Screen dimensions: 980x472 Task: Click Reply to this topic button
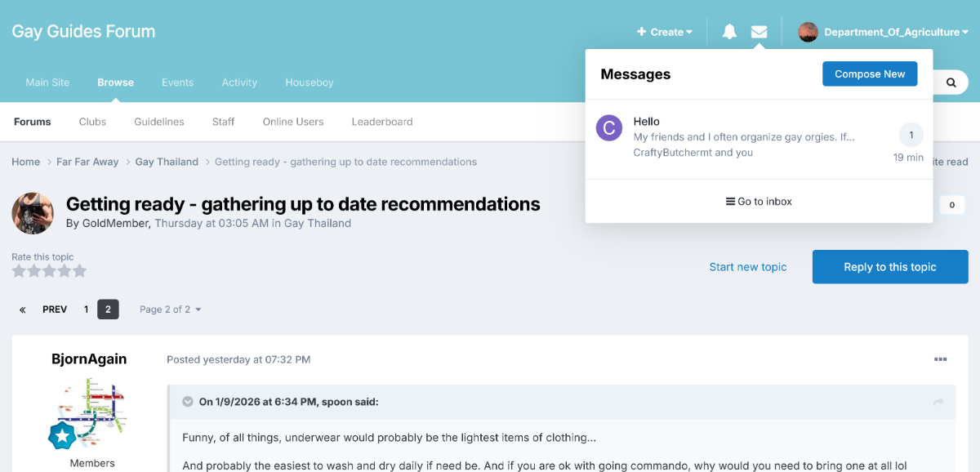[x=890, y=267]
